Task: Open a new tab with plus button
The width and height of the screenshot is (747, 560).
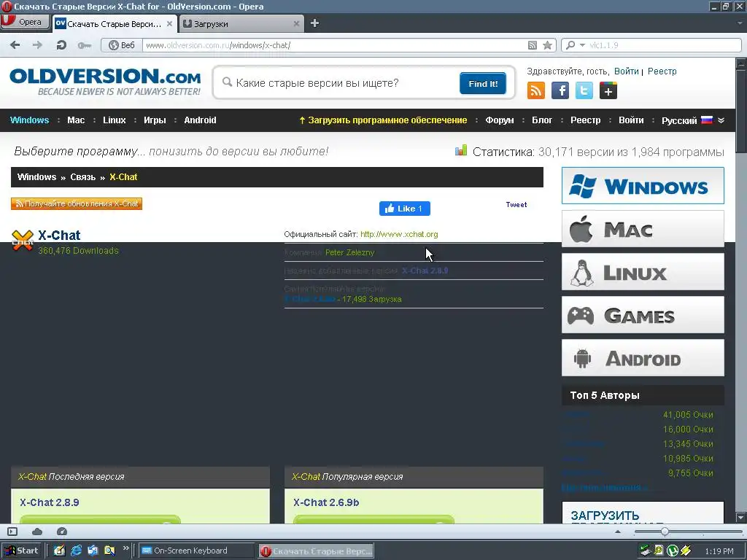Action: 314,23
